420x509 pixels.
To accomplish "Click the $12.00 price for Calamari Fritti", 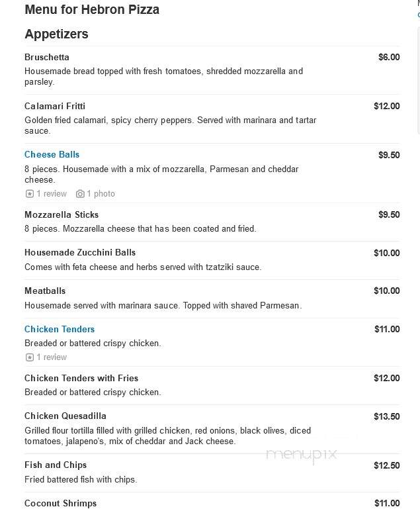I will pos(386,106).
